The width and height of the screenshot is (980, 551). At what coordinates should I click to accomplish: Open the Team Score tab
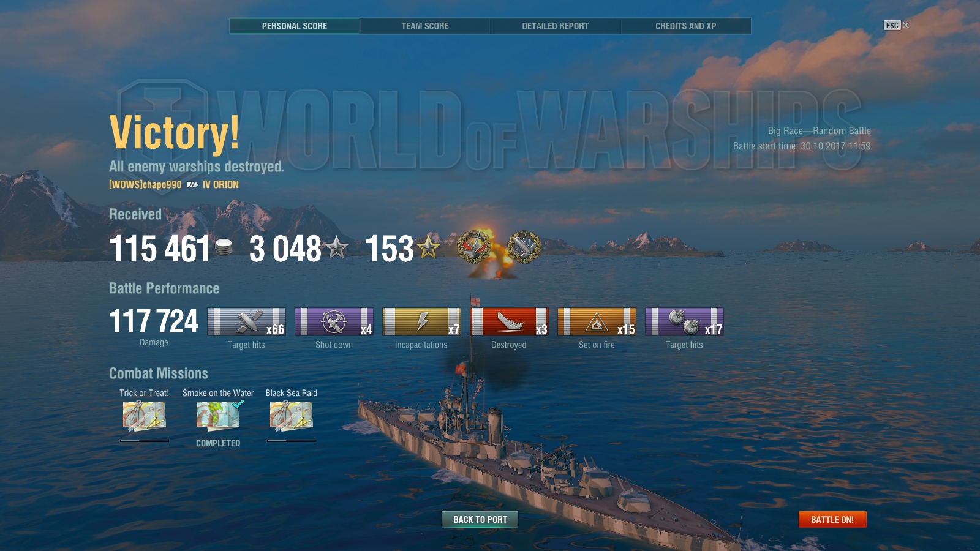(x=424, y=26)
